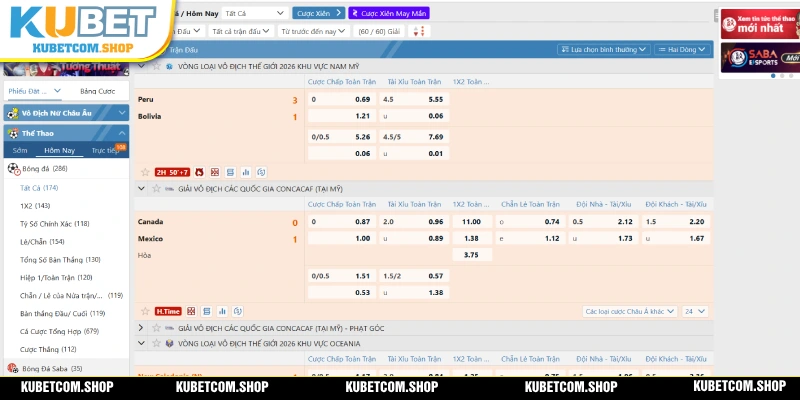The height and width of the screenshot is (400, 800).
Task: Click the Cược Xiên button
Action: click(x=318, y=13)
